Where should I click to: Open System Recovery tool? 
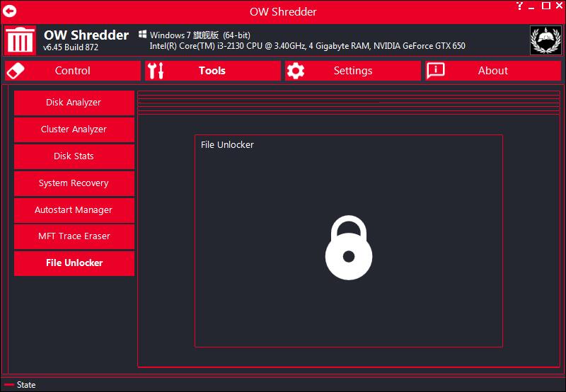[74, 183]
